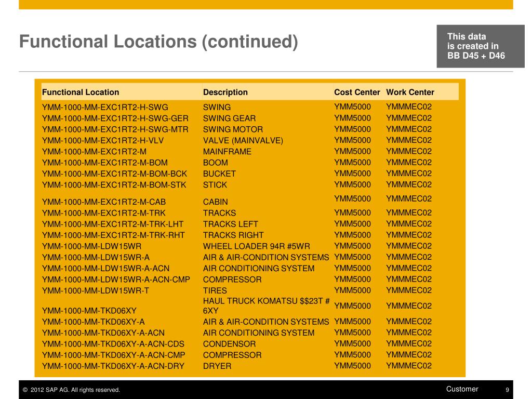Screen dimensions: 532x399
Task: Click the STICK description
Action: click(215, 185)
